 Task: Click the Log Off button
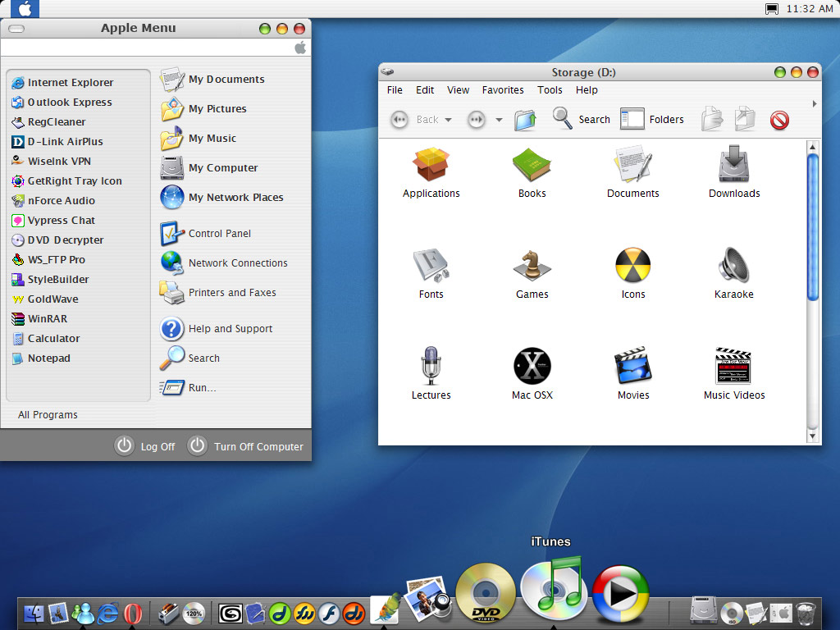[145, 445]
